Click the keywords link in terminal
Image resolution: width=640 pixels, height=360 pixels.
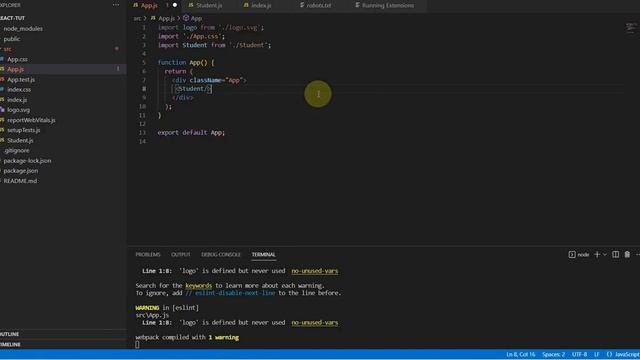click(x=198, y=286)
